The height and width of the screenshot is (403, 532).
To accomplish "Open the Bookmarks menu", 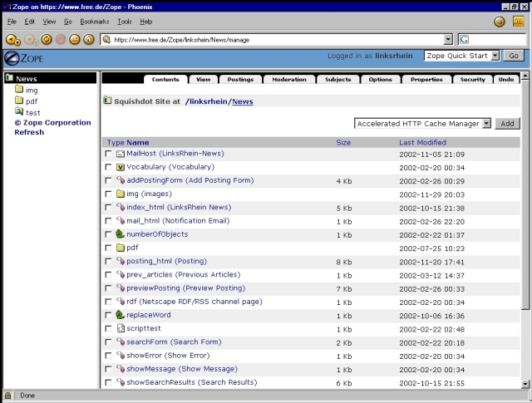I will pyautogui.click(x=94, y=21).
